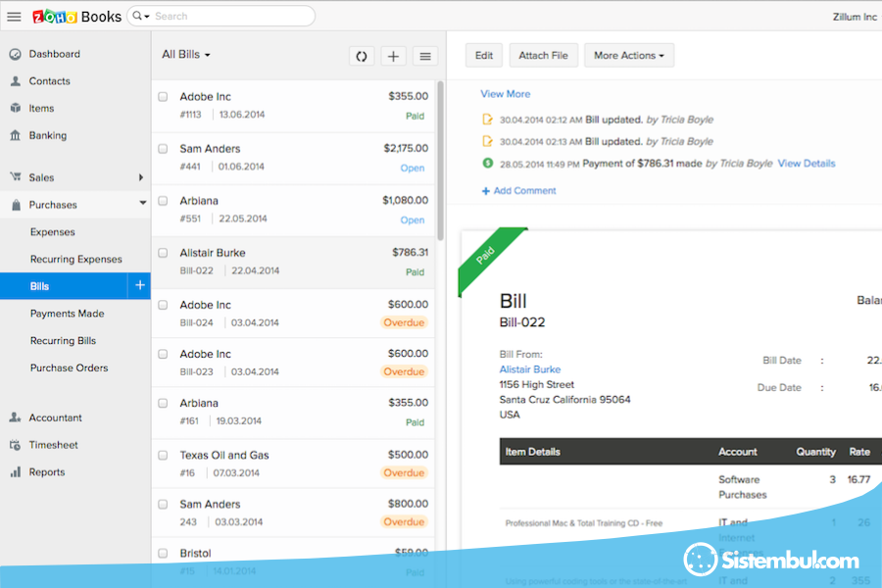The image size is (882, 588).
Task: Focus the Search input field
Action: click(x=231, y=17)
